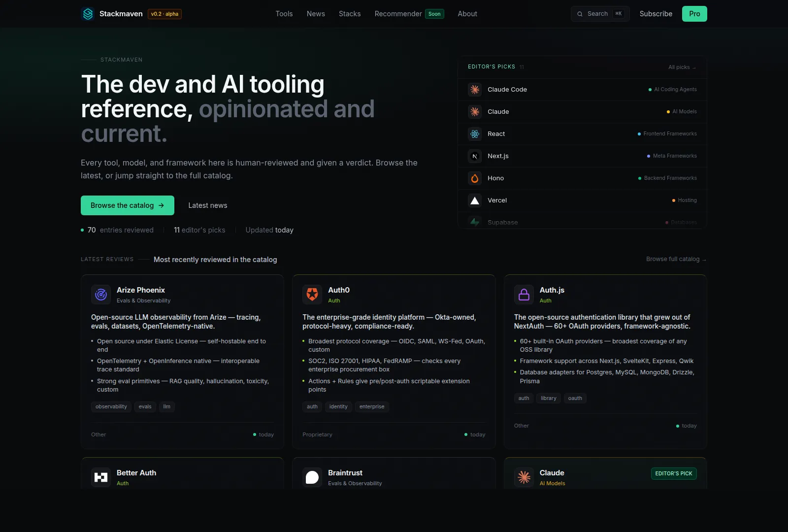Click Browse the catalog button
The image size is (788, 532).
128,205
